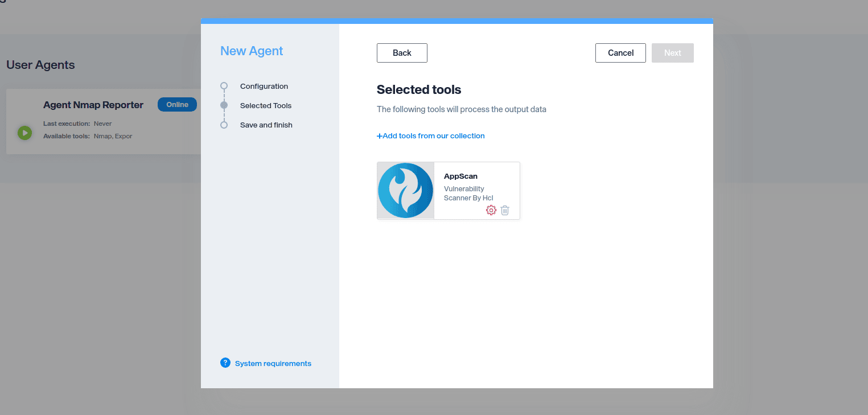The height and width of the screenshot is (415, 868).
Task: Delete AppScan using the trash icon
Action: pyautogui.click(x=505, y=210)
